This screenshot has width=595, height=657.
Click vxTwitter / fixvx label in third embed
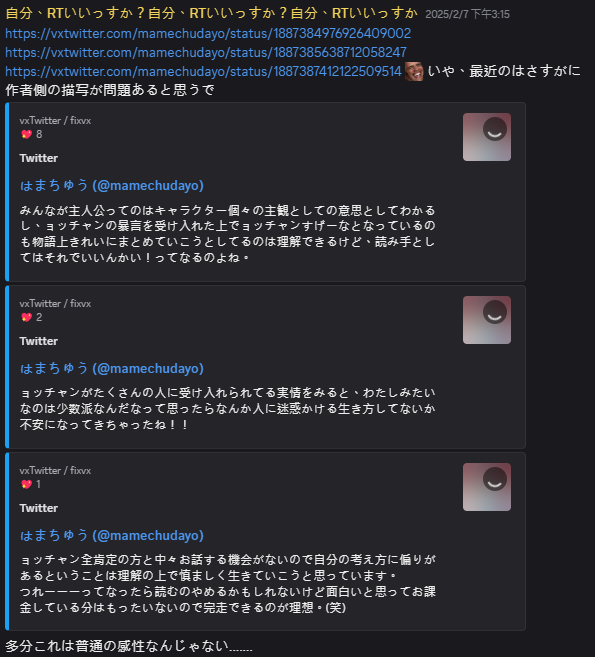click(55, 471)
